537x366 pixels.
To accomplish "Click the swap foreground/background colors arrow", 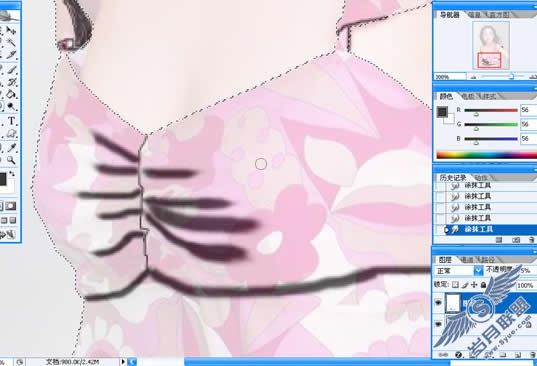I will pyautogui.click(x=12, y=174).
